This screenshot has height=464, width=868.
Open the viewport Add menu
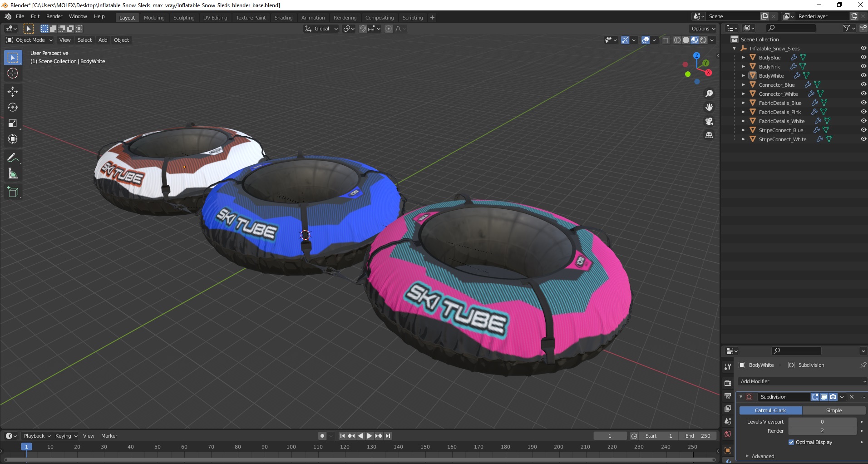point(103,40)
